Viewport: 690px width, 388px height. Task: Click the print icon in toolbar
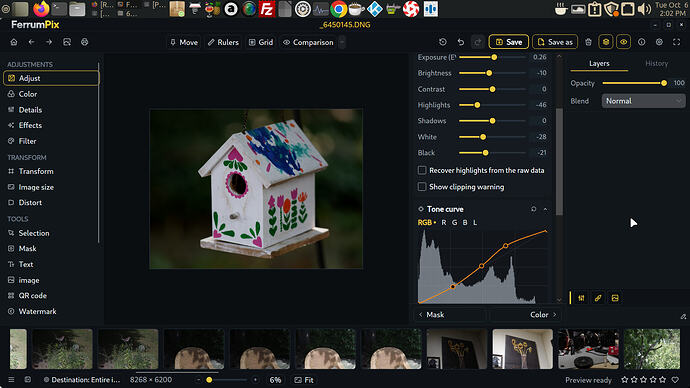84,42
